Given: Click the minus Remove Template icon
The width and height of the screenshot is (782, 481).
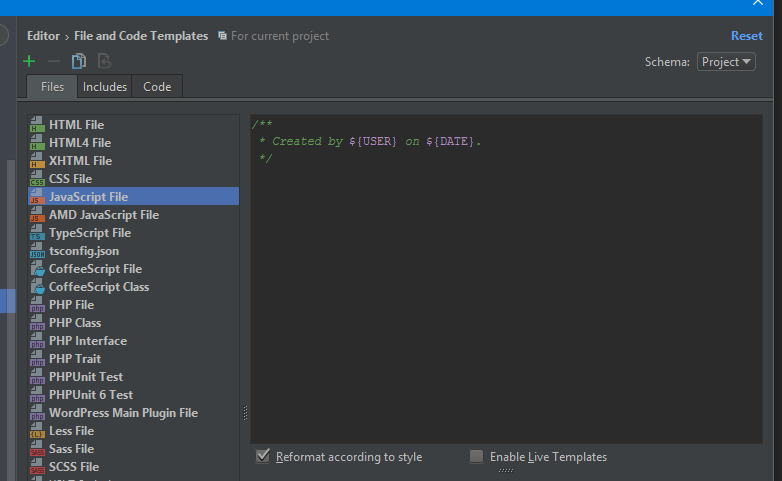Looking at the screenshot, I should pyautogui.click(x=54, y=61).
